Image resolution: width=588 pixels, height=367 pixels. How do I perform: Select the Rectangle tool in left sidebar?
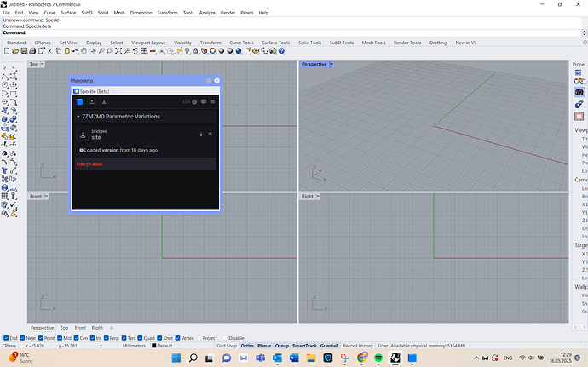tap(14, 94)
